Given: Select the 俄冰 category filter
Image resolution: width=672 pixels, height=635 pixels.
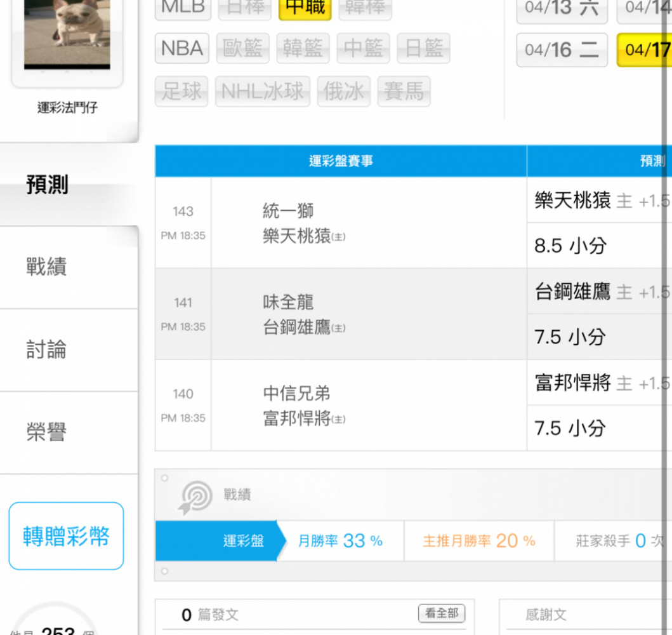Looking at the screenshot, I should 344,91.
